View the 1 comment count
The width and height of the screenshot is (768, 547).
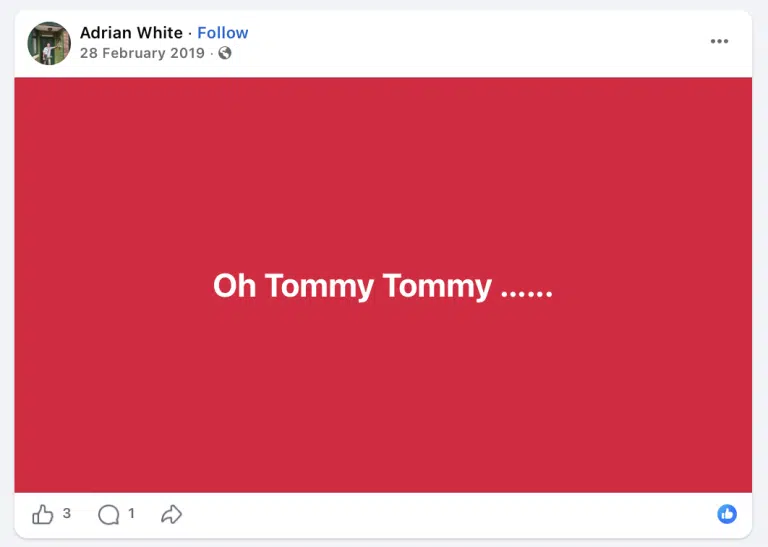(131, 513)
